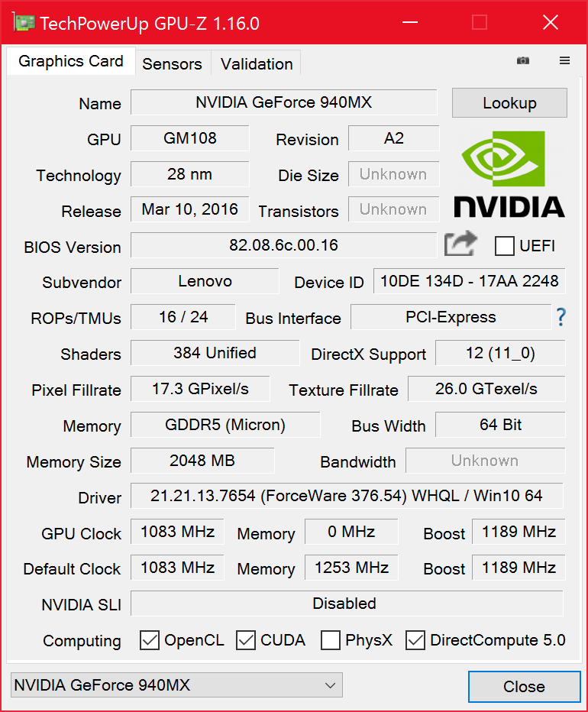Open the hamburger menu icon

pyautogui.click(x=564, y=60)
